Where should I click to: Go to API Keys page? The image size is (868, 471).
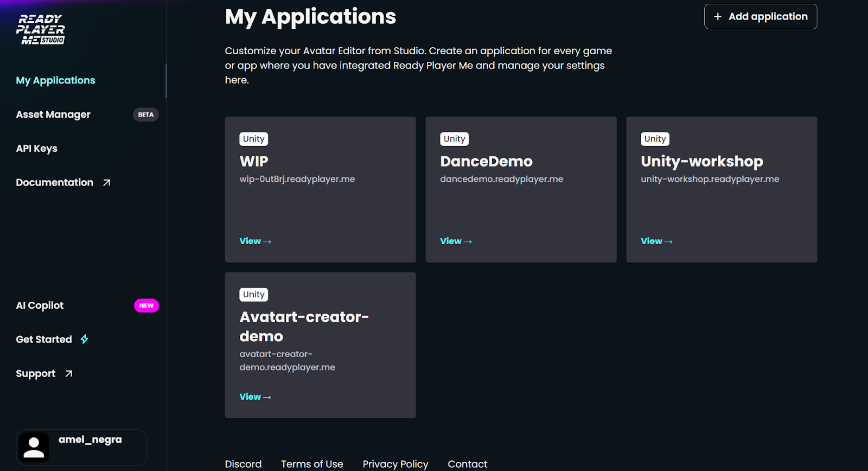tap(36, 149)
